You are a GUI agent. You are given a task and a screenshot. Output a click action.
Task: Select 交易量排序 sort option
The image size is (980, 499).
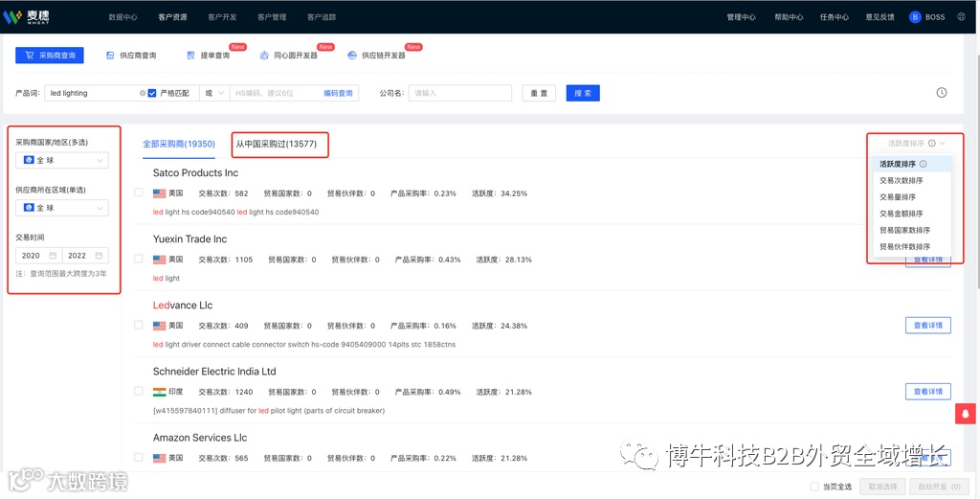[x=912, y=197]
